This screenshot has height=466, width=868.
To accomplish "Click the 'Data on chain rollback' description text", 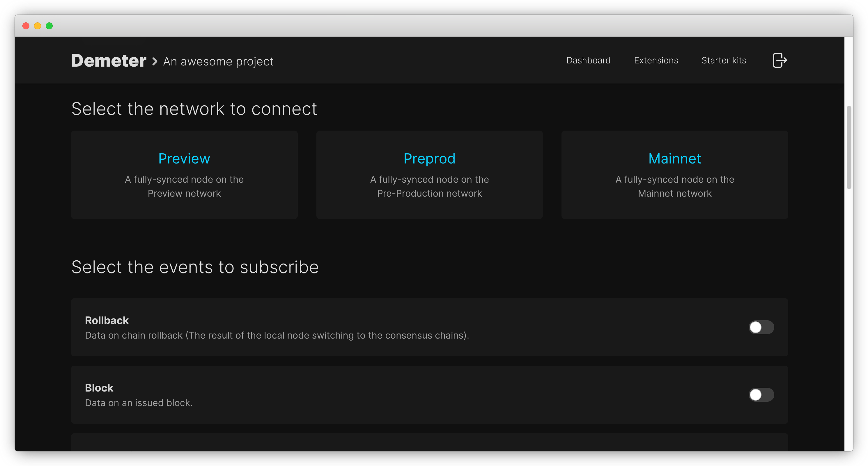I will tap(277, 335).
